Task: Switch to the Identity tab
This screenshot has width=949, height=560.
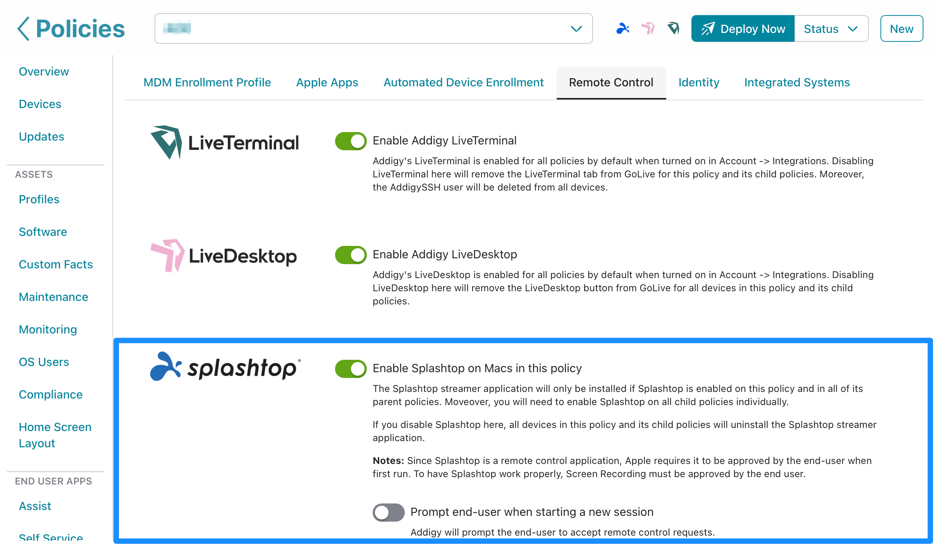Action: (698, 82)
